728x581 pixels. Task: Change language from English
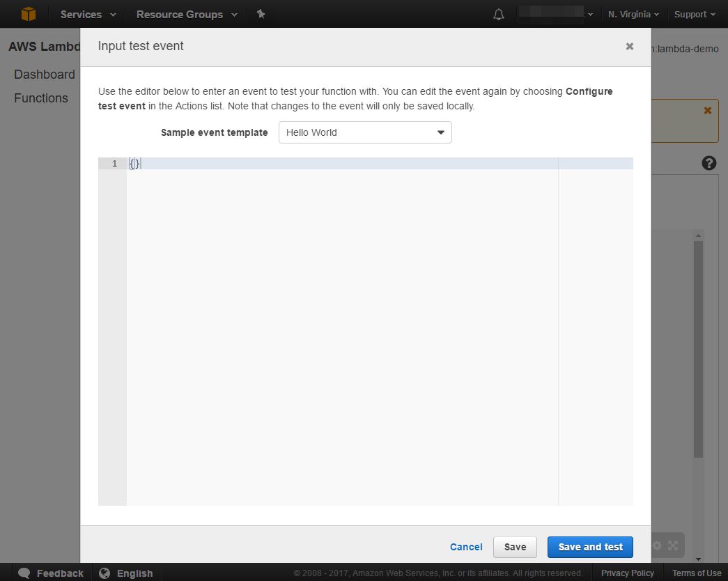134,573
